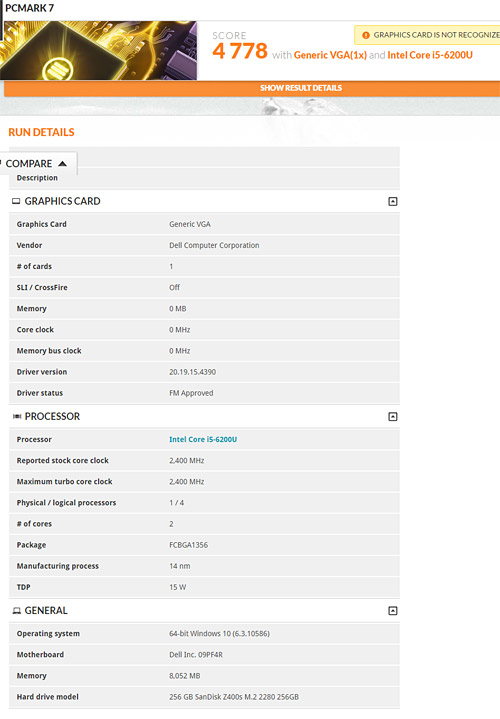Select the 64-bit Windows 10 operating system value
Image resolution: width=500 pixels, height=719 pixels.
[x=219, y=634]
